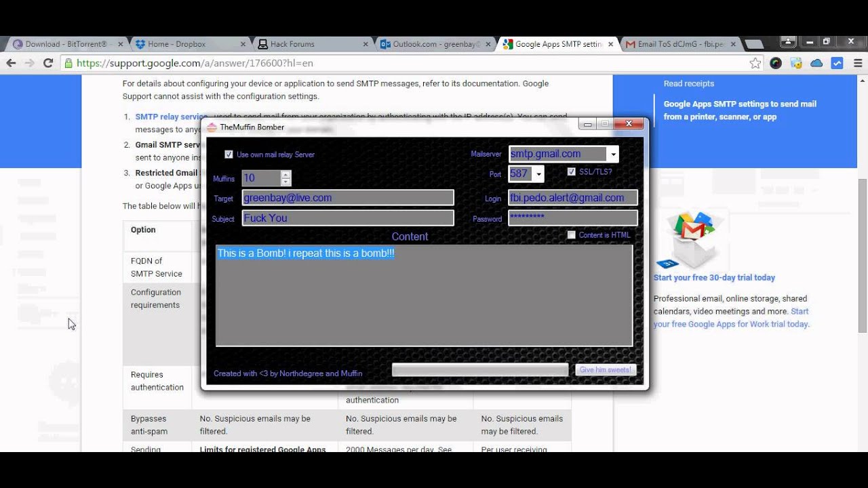The width and height of the screenshot is (868, 488).
Task: Click the Port field showing 587
Action: click(x=521, y=174)
